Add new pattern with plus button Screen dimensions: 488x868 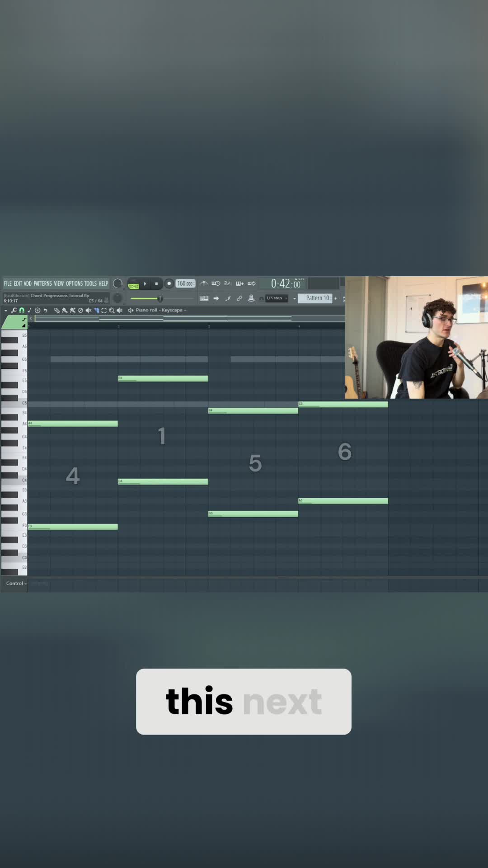[x=336, y=298]
